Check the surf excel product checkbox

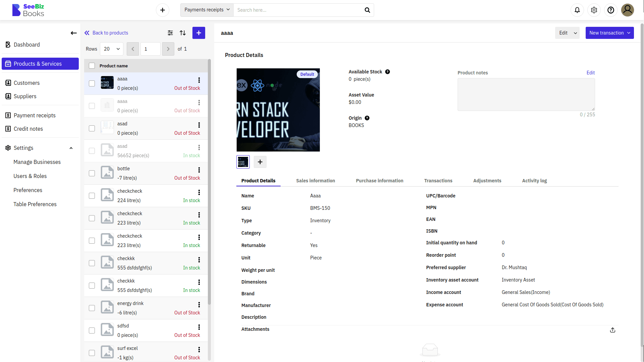92,353
